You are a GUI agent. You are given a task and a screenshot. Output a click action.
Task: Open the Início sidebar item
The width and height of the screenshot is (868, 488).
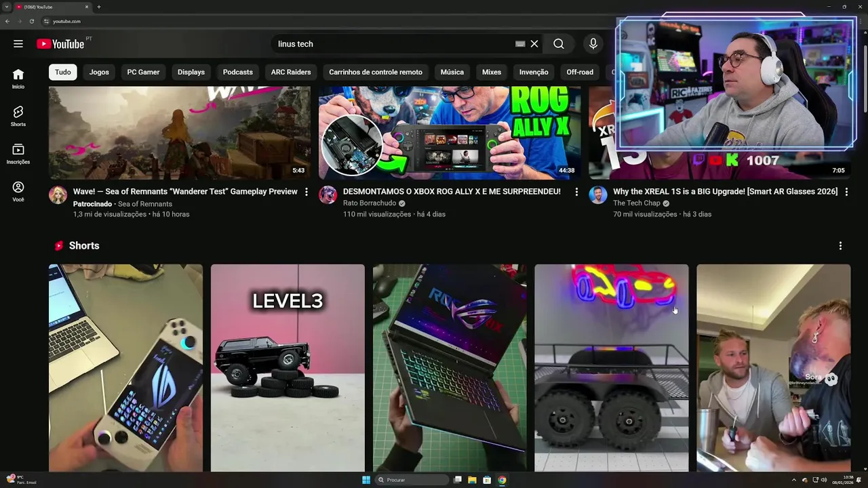point(18,79)
